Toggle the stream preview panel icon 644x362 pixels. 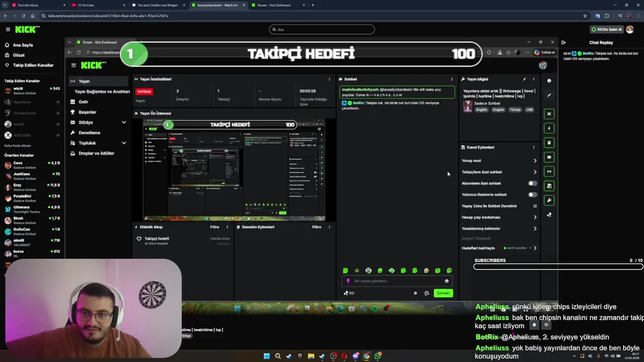[549, 114]
